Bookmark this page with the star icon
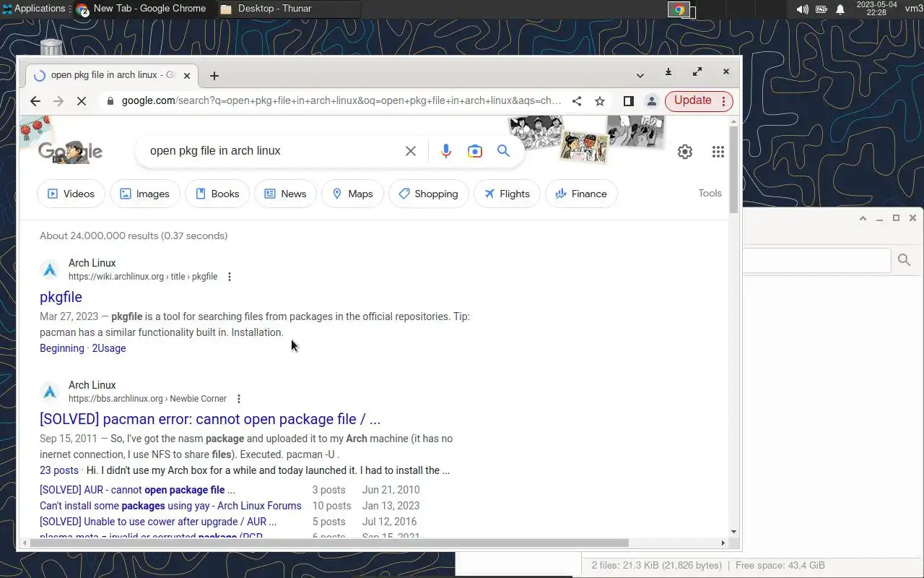This screenshot has width=924, height=578. [x=600, y=101]
